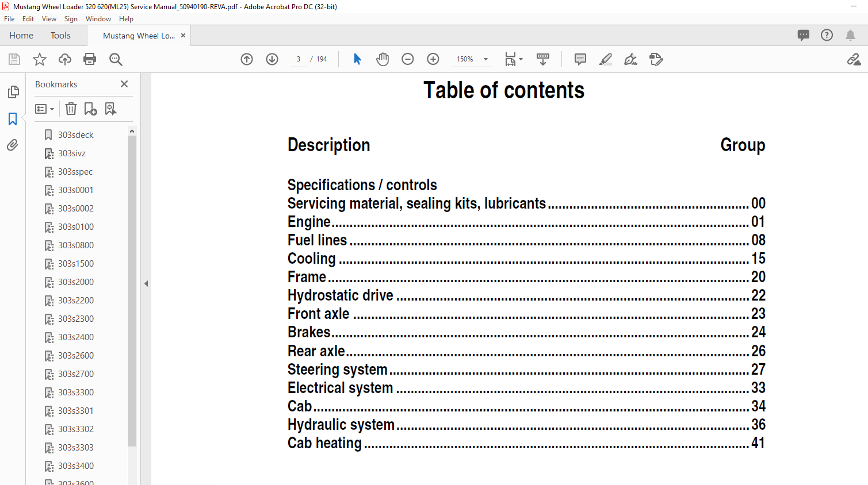
Task: Switch to the Home tab
Action: (x=21, y=36)
